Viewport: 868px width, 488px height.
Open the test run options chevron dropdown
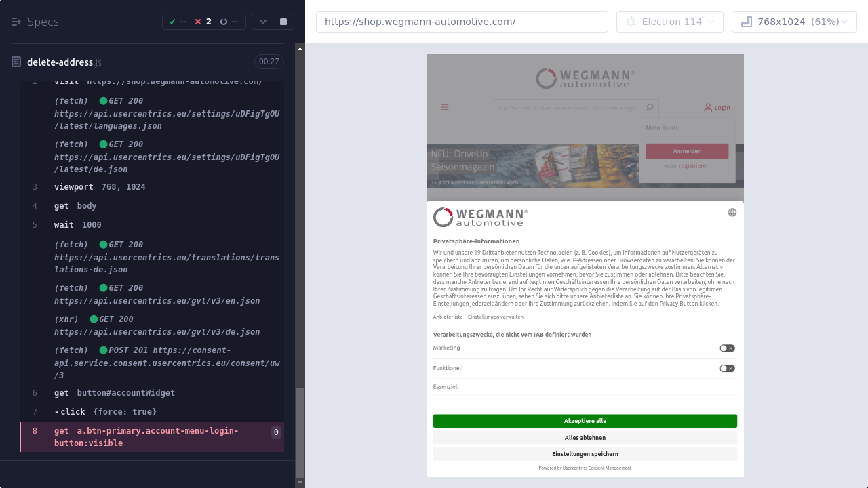263,22
